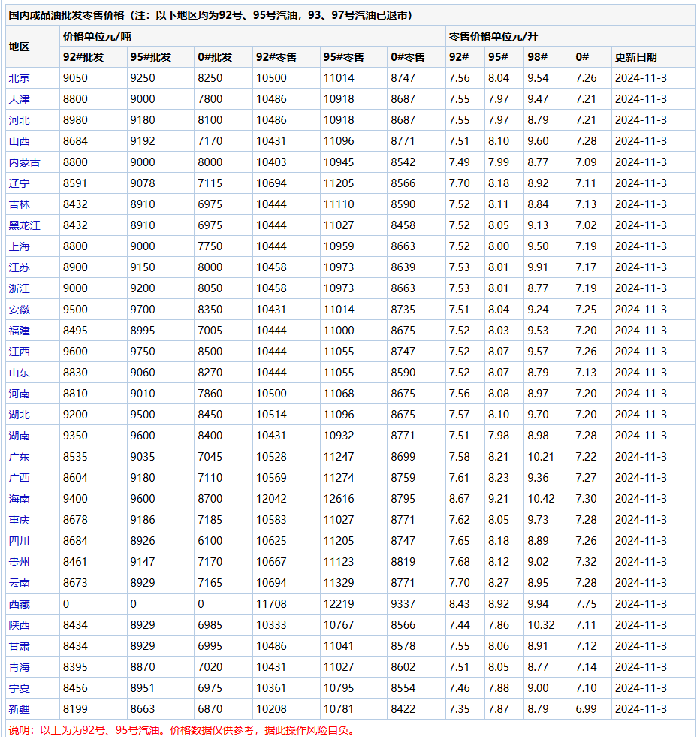Image resolution: width=700 pixels, height=737 pixels.
Task: Select Xinjiang's 0# price 6.99
Action: pyautogui.click(x=586, y=709)
